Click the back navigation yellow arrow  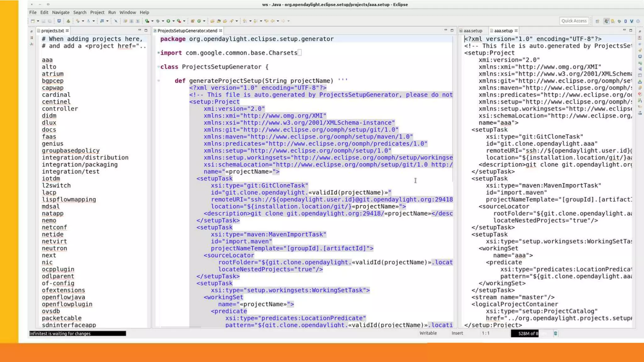(x=273, y=21)
